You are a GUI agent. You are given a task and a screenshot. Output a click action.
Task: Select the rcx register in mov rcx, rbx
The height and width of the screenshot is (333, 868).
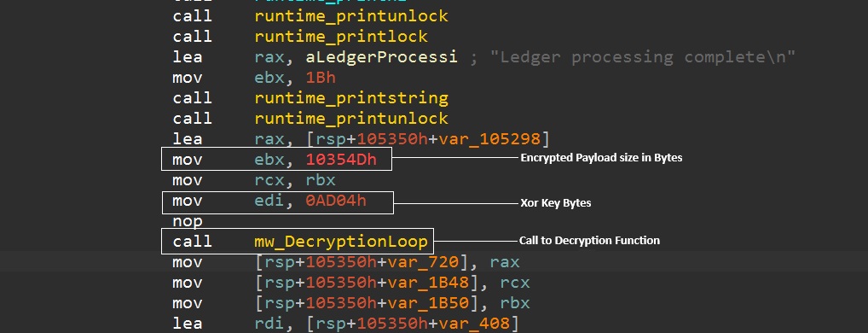click(269, 180)
